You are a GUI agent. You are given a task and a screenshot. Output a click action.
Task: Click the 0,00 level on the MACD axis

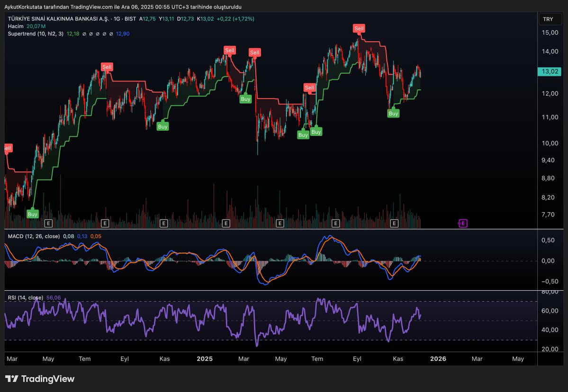pyautogui.click(x=548, y=260)
